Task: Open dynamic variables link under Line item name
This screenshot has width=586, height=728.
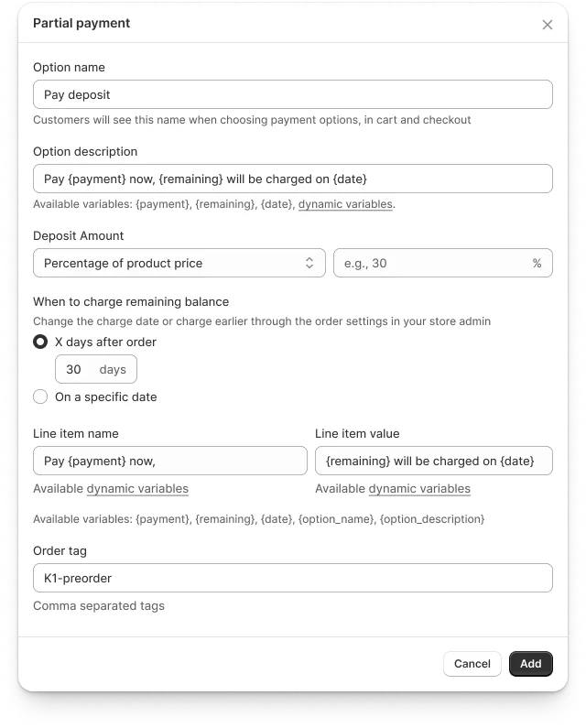Action: pos(137,489)
